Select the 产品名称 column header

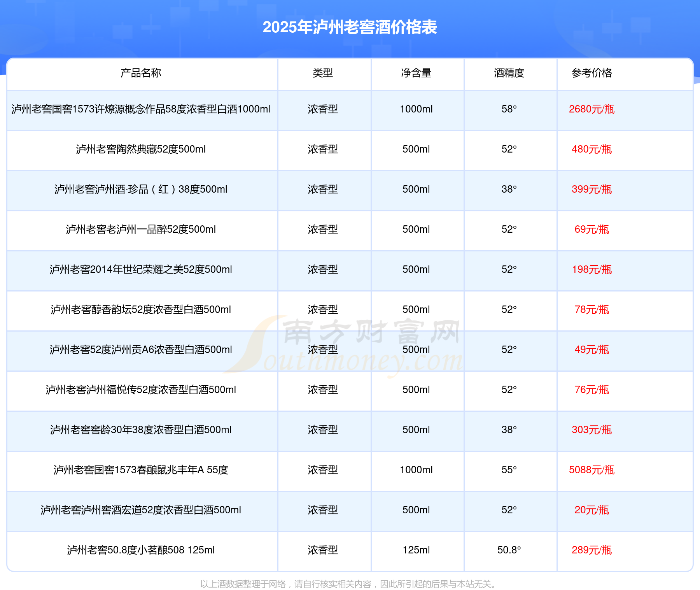point(141,73)
